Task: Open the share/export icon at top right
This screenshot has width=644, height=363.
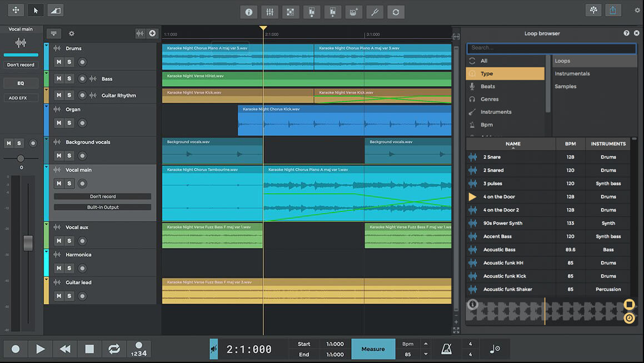Action: [613, 10]
